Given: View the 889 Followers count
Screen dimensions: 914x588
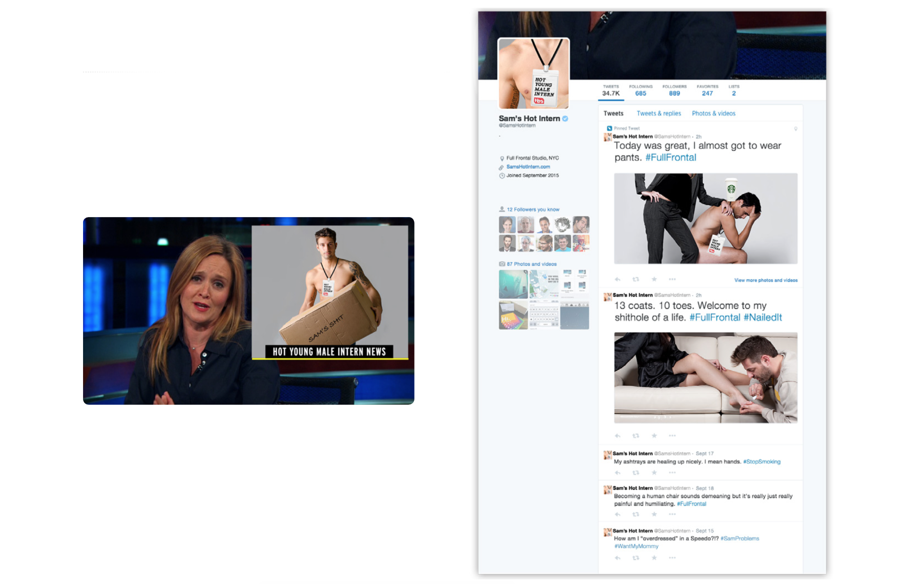Looking at the screenshot, I should (x=674, y=93).
